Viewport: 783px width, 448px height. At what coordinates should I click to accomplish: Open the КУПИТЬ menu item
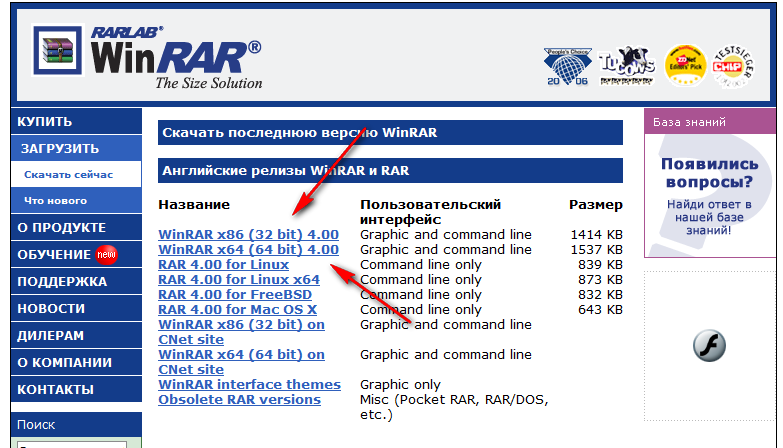pos(76,121)
